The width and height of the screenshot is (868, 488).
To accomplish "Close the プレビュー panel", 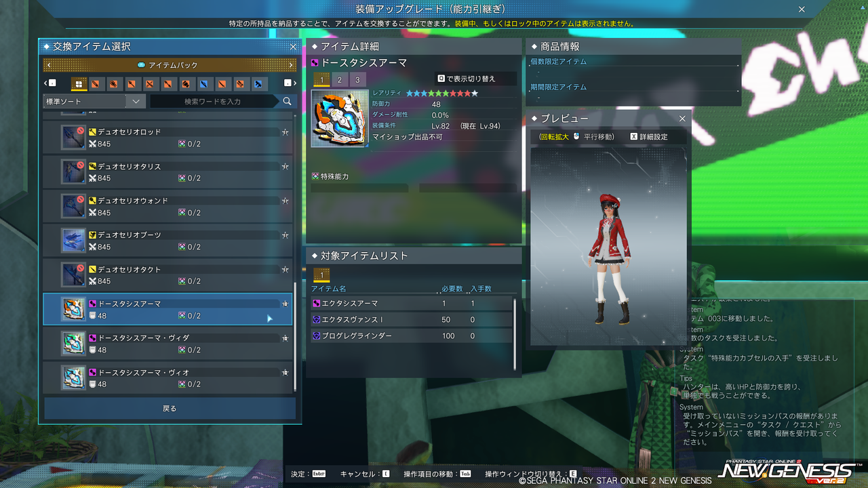I will click(x=682, y=119).
